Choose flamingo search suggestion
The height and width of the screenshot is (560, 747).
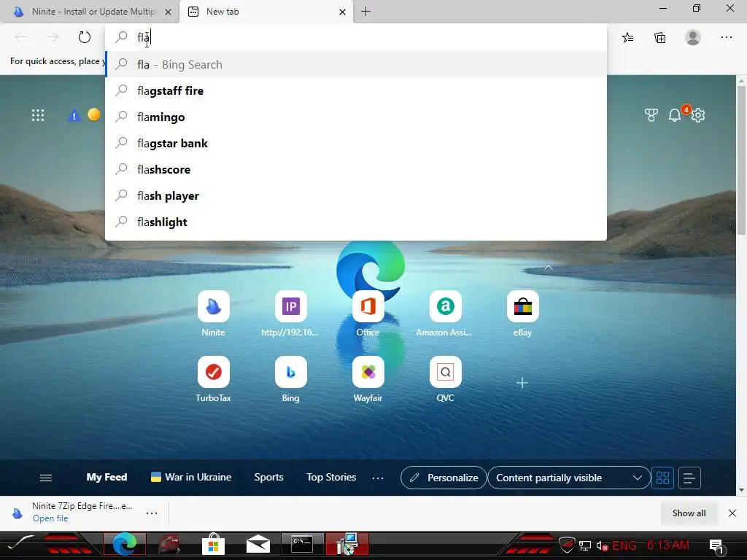point(356,117)
